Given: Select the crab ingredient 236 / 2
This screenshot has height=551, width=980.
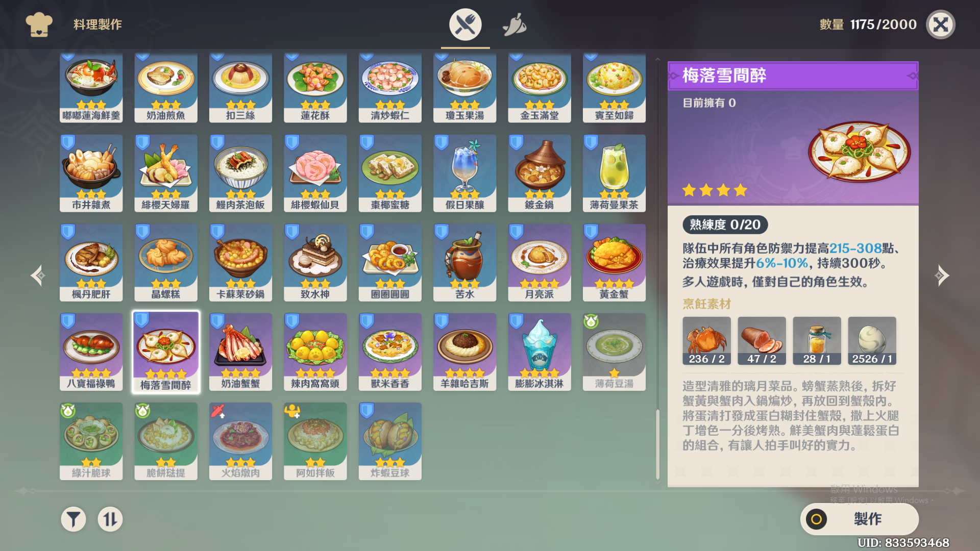Looking at the screenshot, I should (x=706, y=341).
